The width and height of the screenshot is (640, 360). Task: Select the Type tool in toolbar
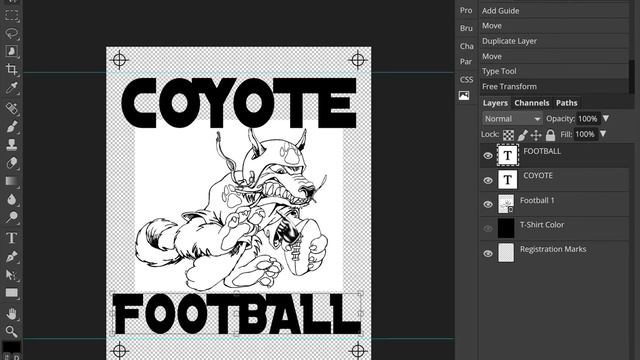11,238
